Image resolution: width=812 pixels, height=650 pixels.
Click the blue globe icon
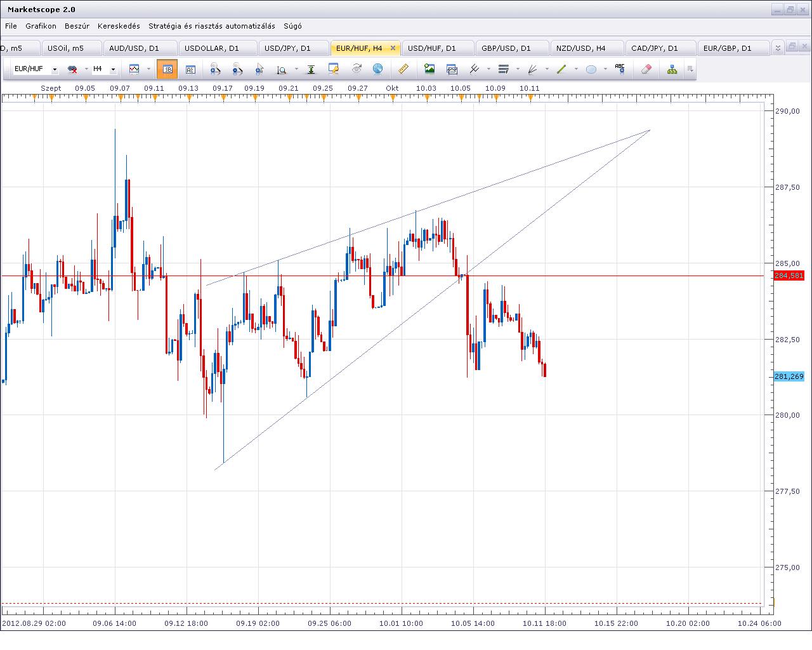tap(378, 69)
